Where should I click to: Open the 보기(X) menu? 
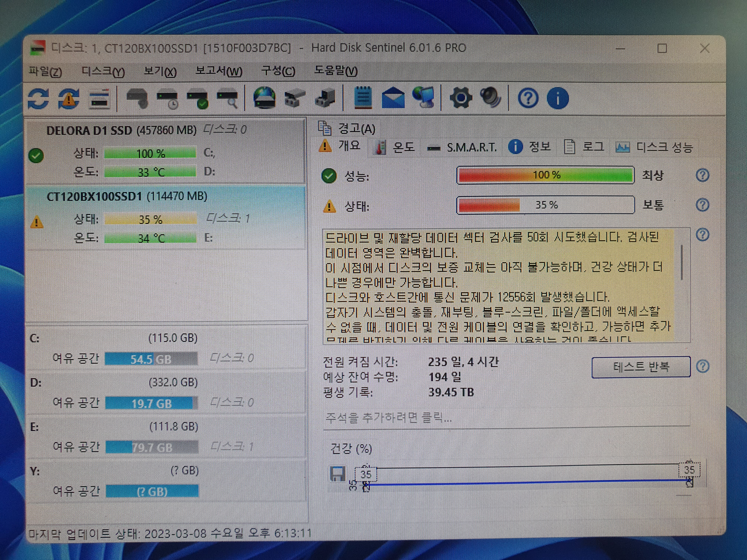(x=160, y=71)
